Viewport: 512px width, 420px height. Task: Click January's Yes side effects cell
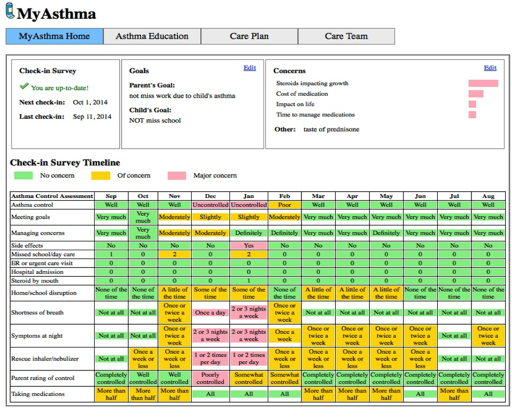248,245
